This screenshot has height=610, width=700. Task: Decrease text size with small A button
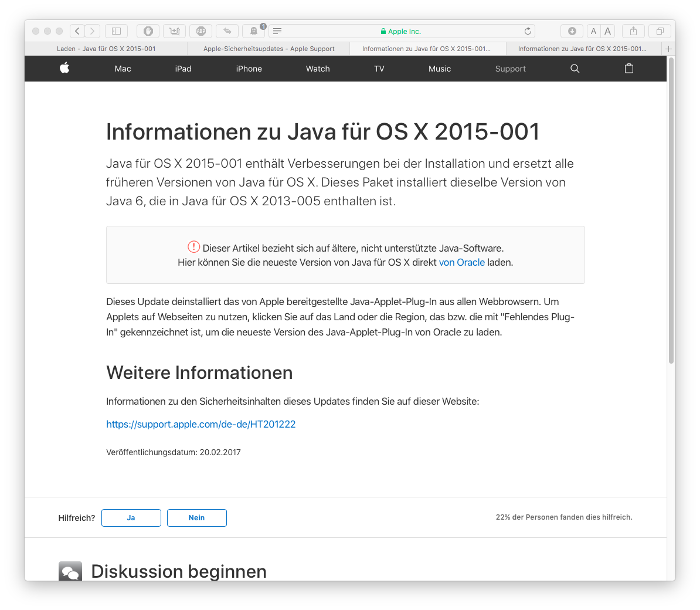[x=593, y=31]
